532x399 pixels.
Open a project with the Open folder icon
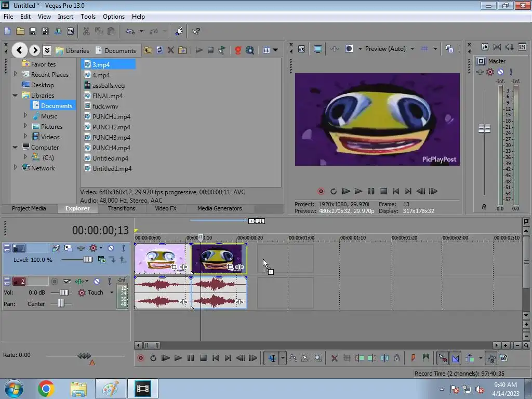coord(20,31)
